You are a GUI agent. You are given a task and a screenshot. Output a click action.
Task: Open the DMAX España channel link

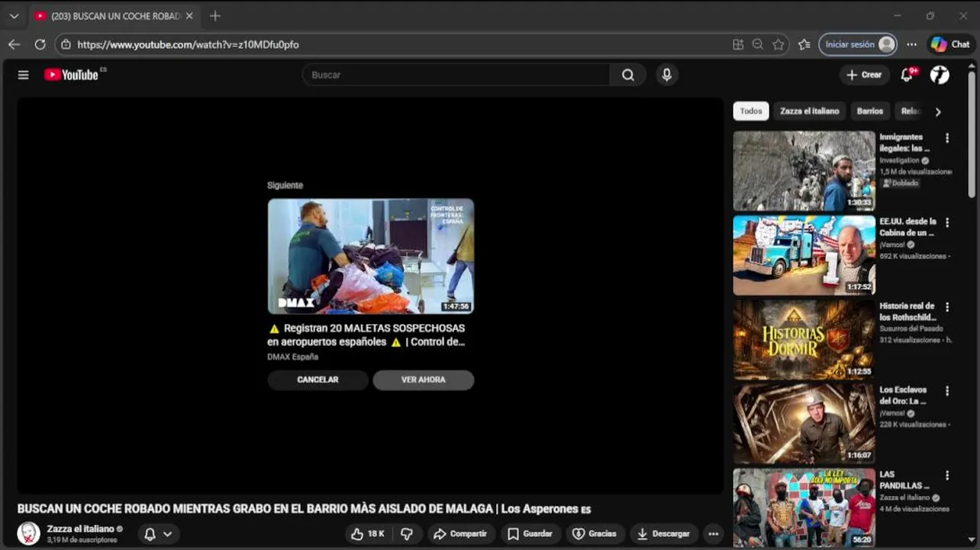tap(292, 357)
